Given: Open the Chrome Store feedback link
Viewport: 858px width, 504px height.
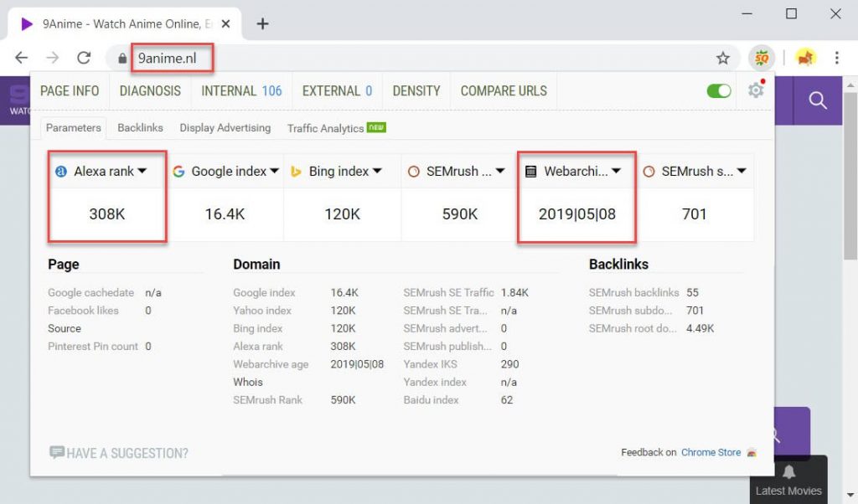Looking at the screenshot, I should coord(711,453).
